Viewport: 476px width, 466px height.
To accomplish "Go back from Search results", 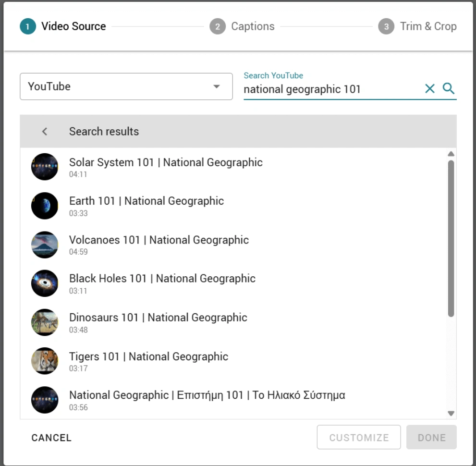I will click(x=45, y=132).
